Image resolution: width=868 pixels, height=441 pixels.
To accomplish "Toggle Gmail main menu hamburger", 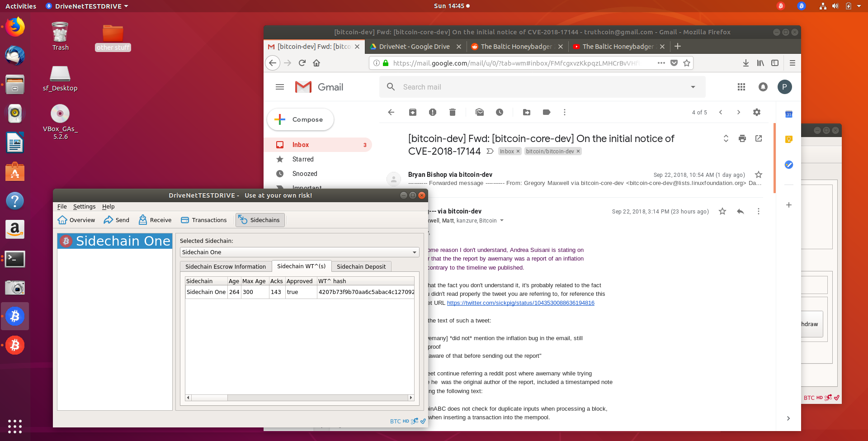I will (280, 87).
